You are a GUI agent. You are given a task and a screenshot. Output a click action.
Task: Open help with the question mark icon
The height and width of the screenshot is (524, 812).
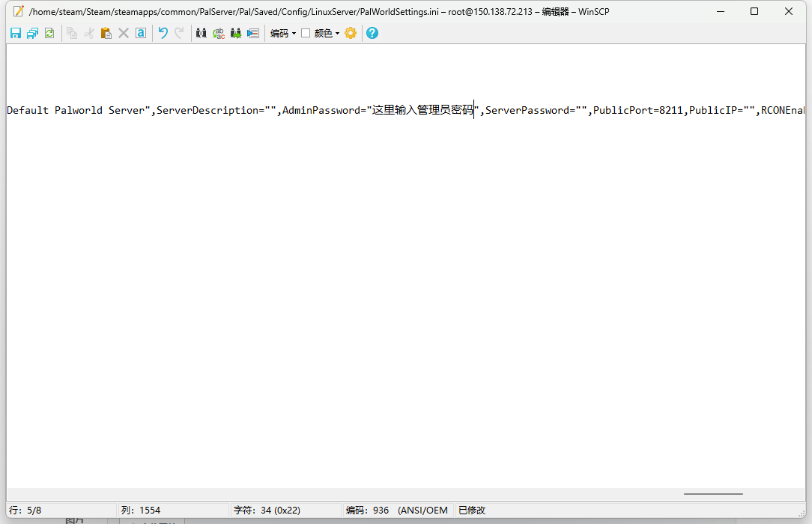pos(372,33)
